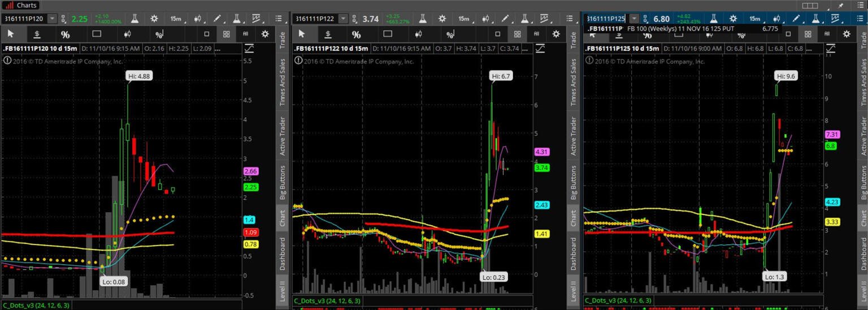
Task: Click magenta 2.66 price bubble in P120
Action: tap(251, 171)
